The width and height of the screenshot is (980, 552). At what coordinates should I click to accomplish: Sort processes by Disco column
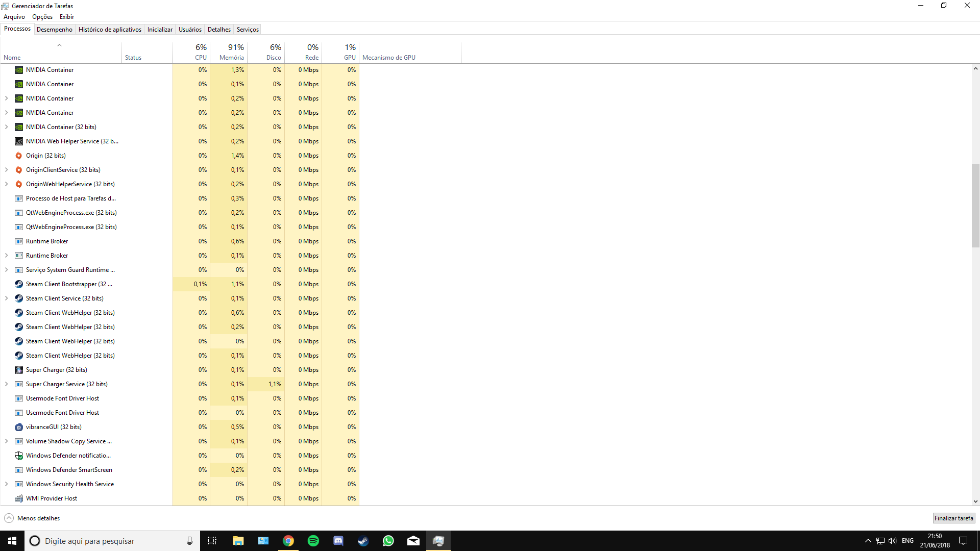[266, 53]
